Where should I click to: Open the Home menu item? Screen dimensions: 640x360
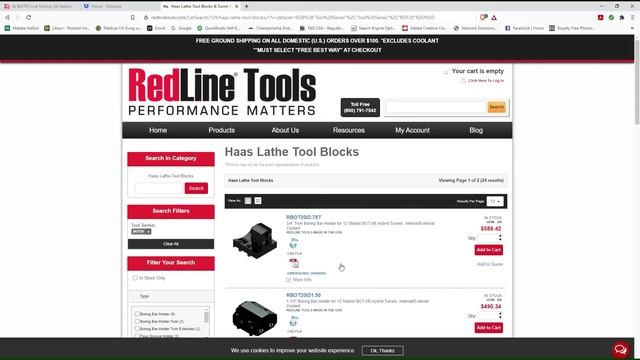click(158, 130)
